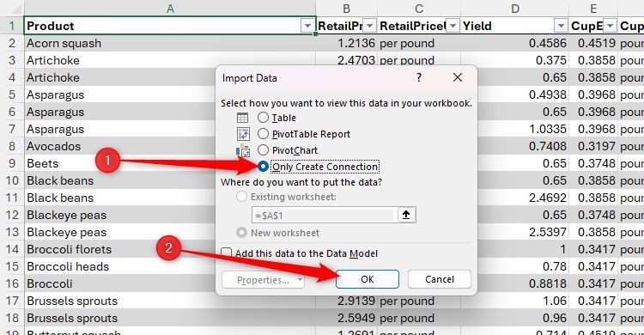Image resolution: width=644 pixels, height=335 pixels.
Task: Close the Import Data dialog
Action: (457, 77)
